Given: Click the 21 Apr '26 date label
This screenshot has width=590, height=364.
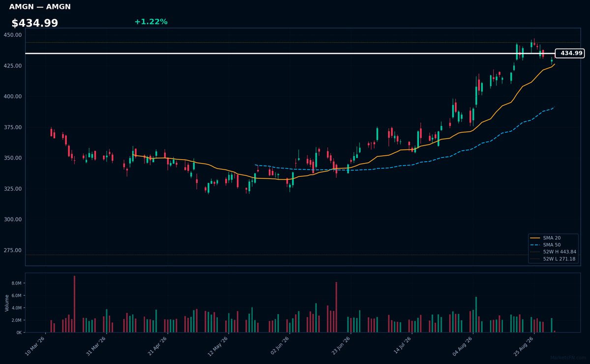Looking at the screenshot, I should (x=158, y=345).
